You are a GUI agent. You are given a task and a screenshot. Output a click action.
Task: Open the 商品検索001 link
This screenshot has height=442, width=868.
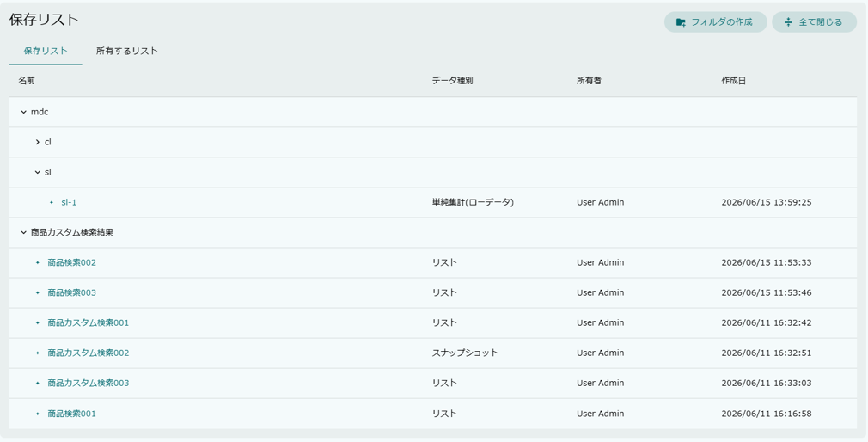[71, 414]
